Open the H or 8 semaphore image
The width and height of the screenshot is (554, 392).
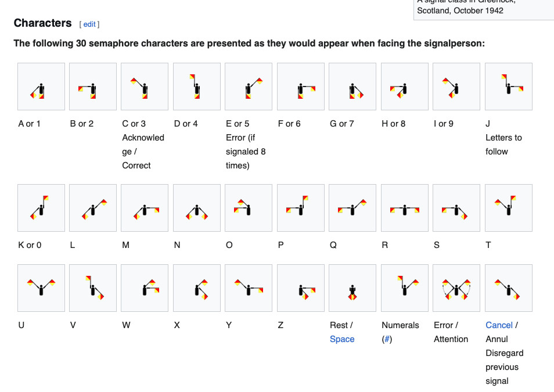click(404, 87)
